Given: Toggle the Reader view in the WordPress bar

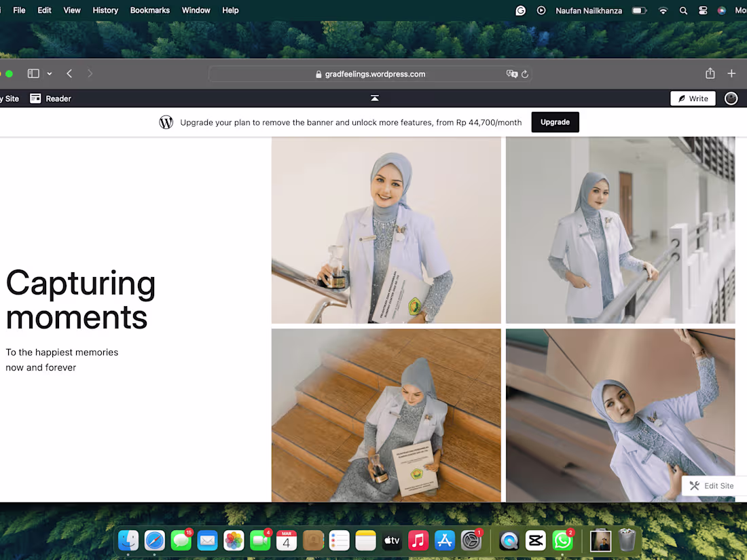Looking at the screenshot, I should (50, 98).
